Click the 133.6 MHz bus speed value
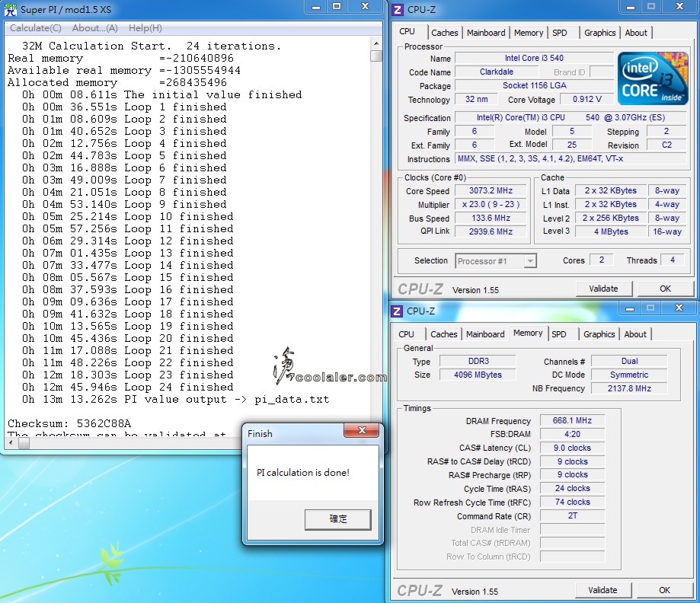Viewport: 700px width, 603px height. (491, 218)
